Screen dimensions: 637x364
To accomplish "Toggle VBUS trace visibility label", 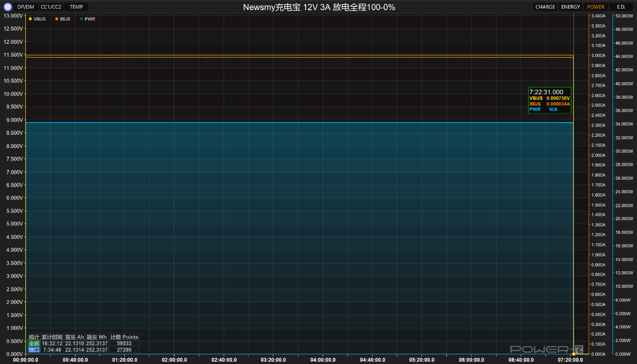I will [x=39, y=19].
